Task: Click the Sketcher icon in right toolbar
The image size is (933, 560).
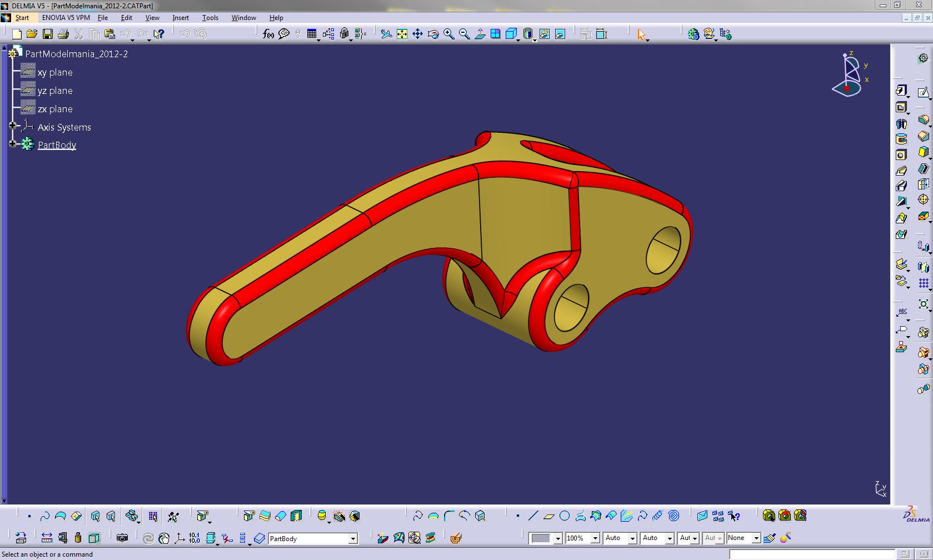Action: click(923, 92)
